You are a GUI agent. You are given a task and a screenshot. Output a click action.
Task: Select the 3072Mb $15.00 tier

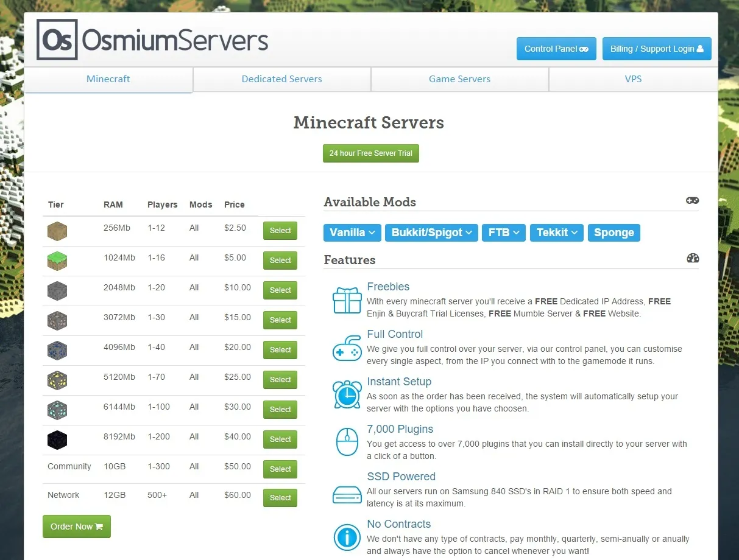pyautogui.click(x=280, y=320)
